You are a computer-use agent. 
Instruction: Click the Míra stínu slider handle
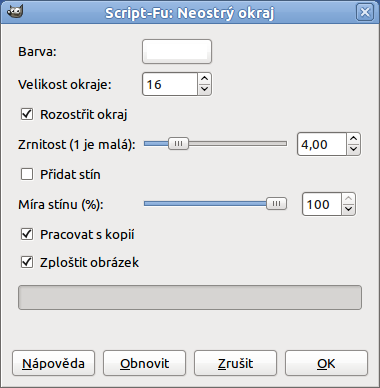276,204
